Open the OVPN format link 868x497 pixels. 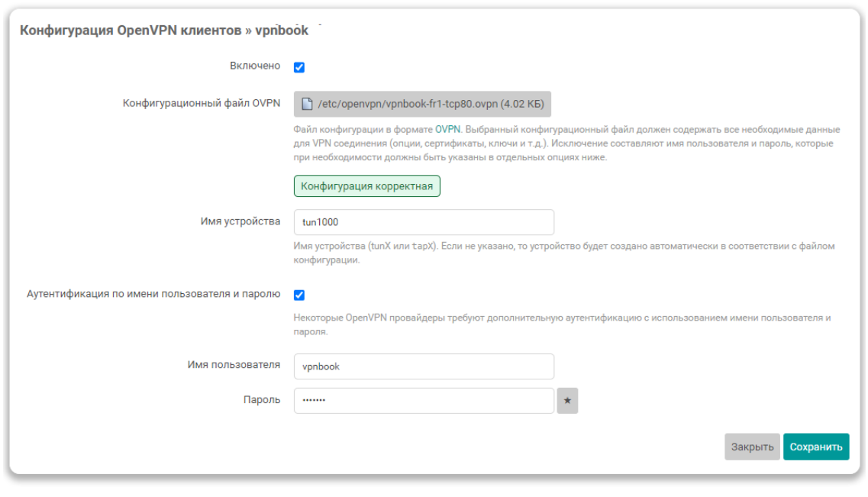[x=448, y=129]
